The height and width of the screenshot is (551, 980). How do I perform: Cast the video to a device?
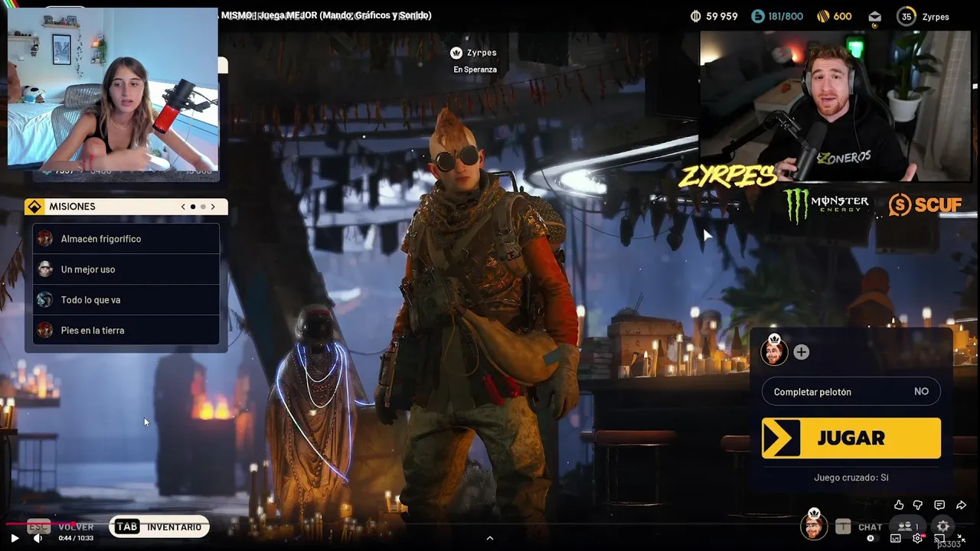pyautogui.click(x=939, y=538)
